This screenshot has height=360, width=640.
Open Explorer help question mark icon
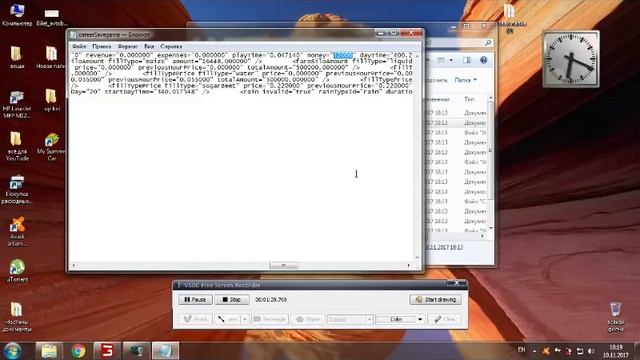coord(484,60)
